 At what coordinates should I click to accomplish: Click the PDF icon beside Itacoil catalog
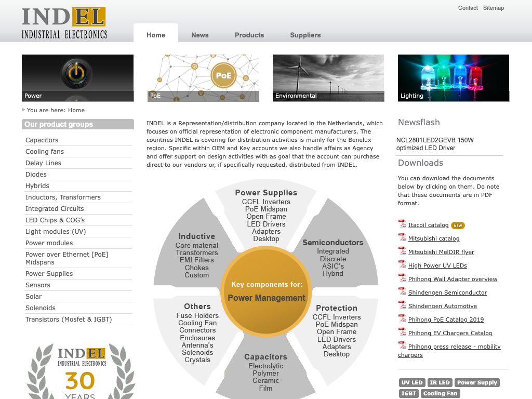point(402,224)
